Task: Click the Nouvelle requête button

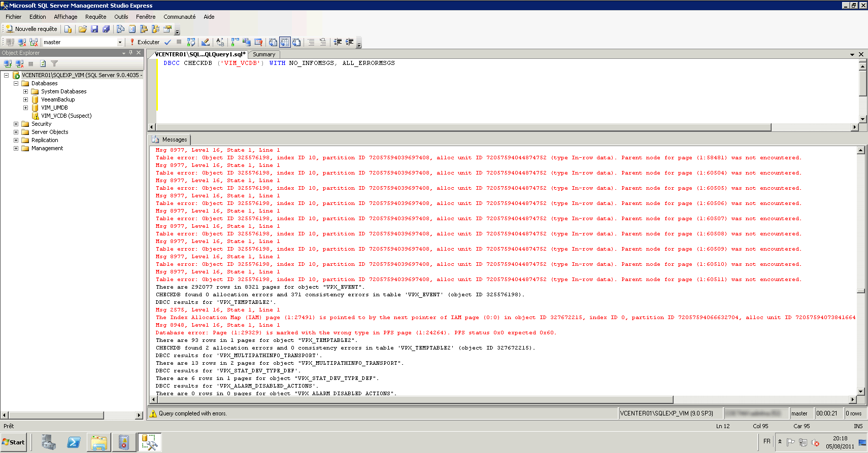Action: pyautogui.click(x=31, y=29)
